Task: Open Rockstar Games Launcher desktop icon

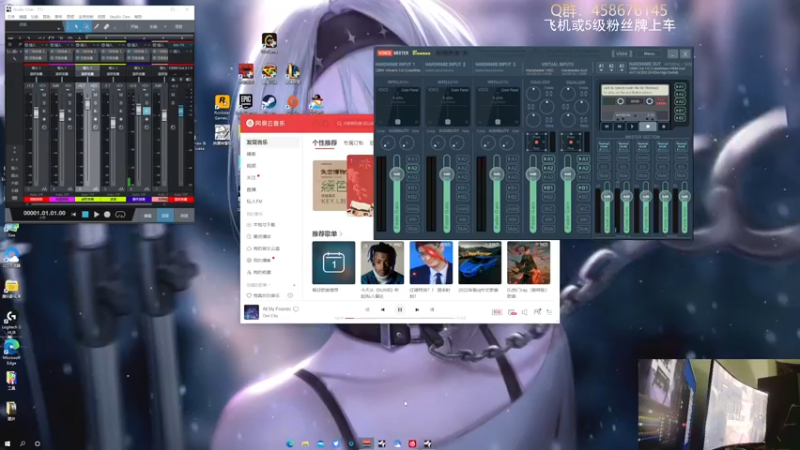Action: coord(222,106)
